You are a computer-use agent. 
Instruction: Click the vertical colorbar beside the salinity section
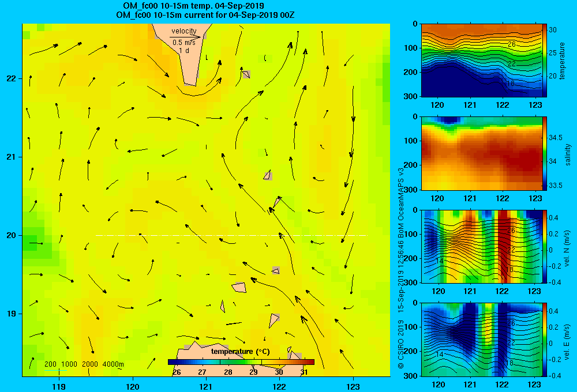(545, 153)
